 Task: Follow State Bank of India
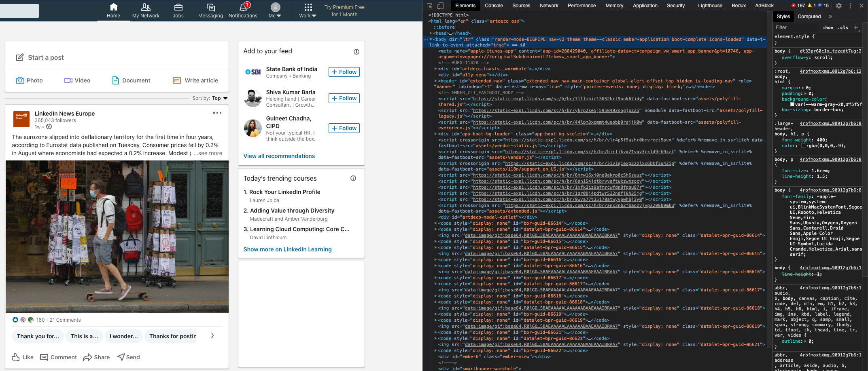pos(344,72)
